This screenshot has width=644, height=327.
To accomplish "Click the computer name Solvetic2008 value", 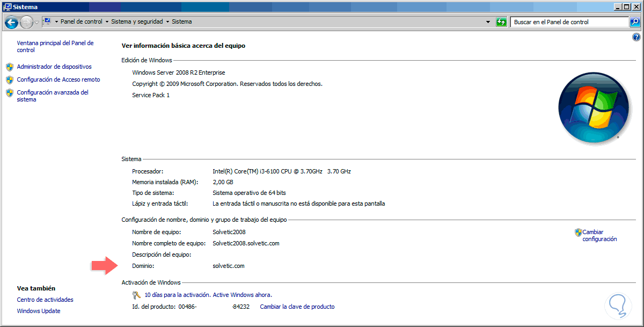I will tap(229, 232).
